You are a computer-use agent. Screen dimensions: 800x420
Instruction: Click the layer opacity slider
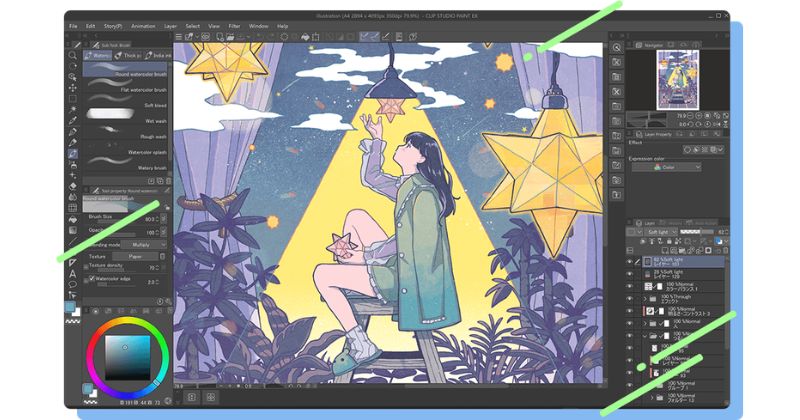click(697, 232)
